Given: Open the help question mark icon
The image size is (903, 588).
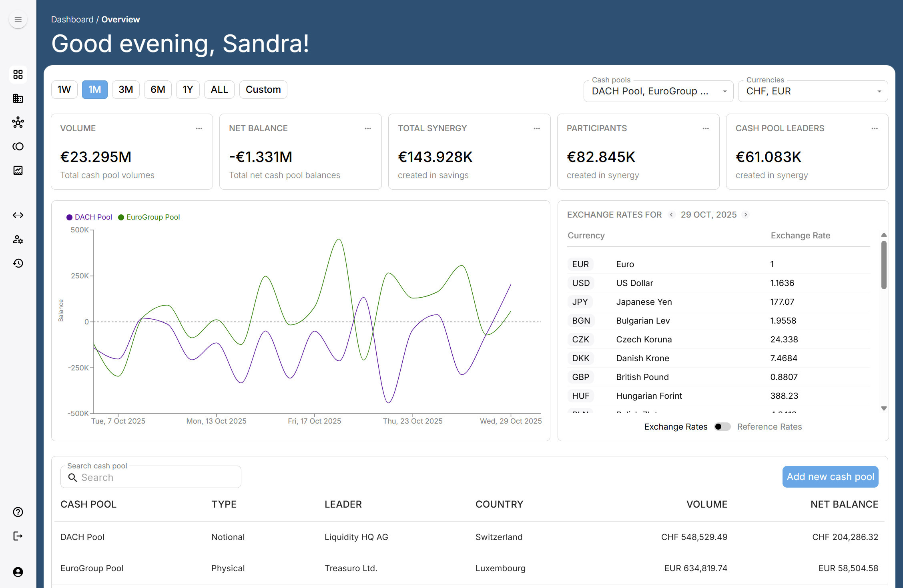Looking at the screenshot, I should tap(18, 512).
